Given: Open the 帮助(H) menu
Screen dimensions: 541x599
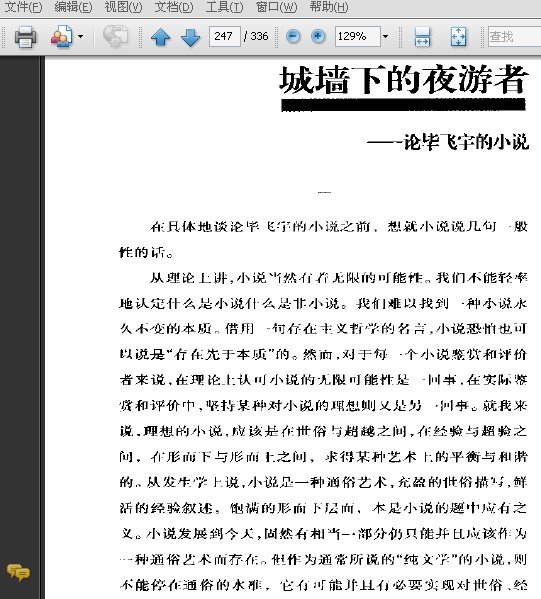Looking at the screenshot, I should [329, 7].
